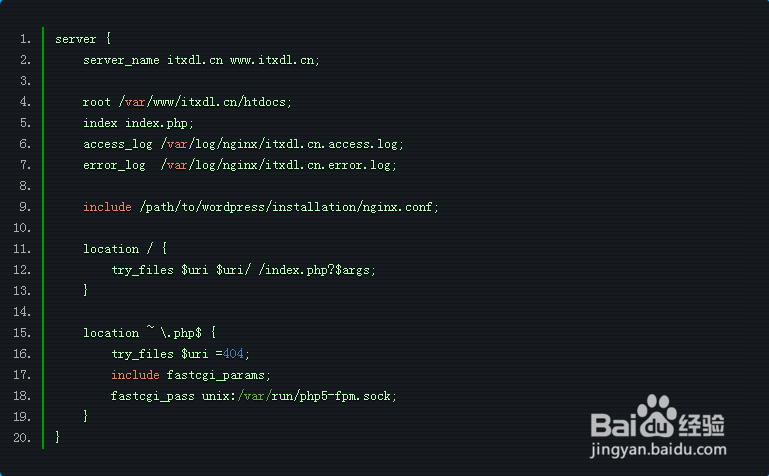Select line number 9 in the gutter
Image resolution: width=769 pixels, height=476 pixels.
[25, 207]
